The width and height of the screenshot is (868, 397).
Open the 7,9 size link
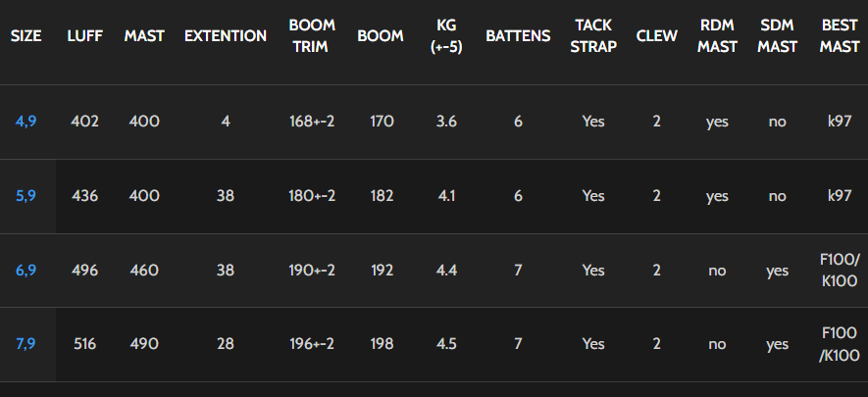26,344
